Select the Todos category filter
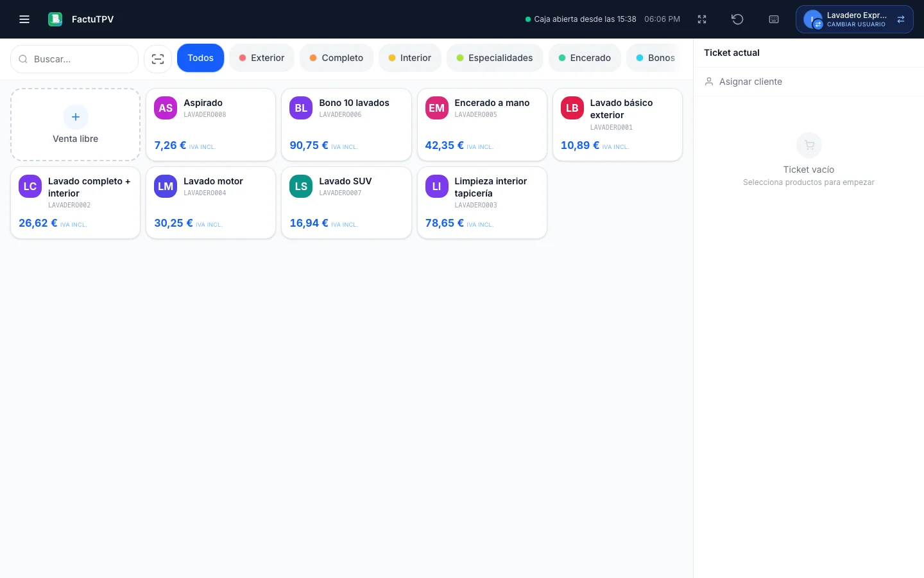 coord(200,58)
